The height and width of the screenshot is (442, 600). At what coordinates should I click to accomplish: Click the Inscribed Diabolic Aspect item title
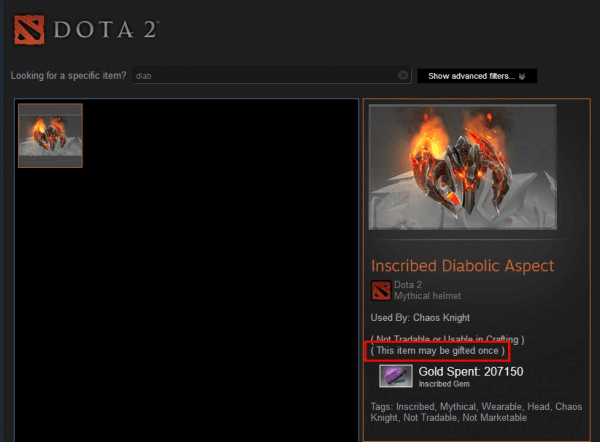click(462, 266)
